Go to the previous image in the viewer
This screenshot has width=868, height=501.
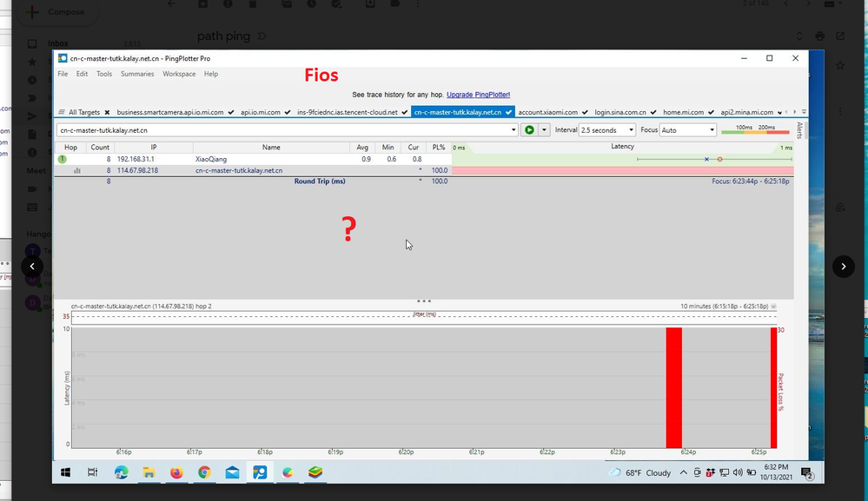point(32,267)
